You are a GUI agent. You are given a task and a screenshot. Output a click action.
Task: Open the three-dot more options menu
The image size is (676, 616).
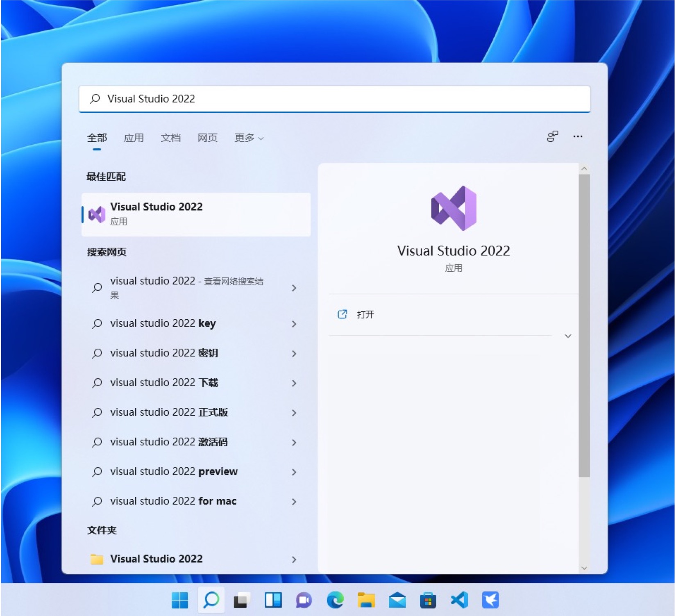578,136
